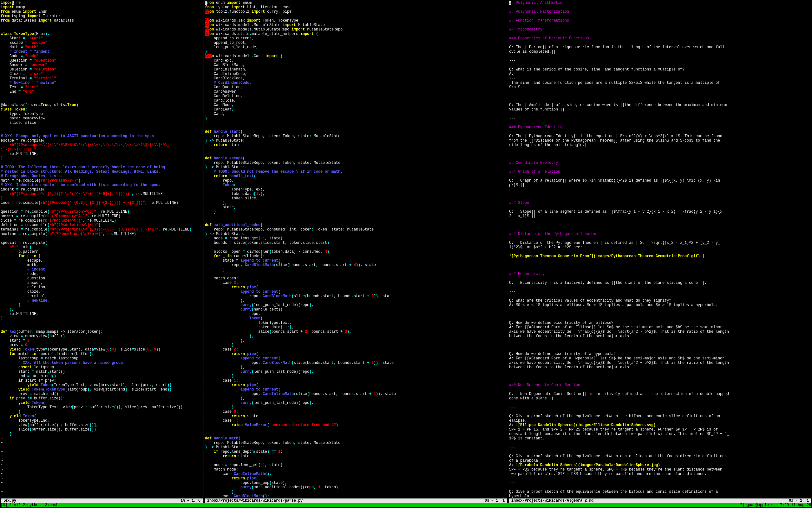Click '### Properties of Periodic Functions' heading
The image size is (812, 508).
(549, 38)
